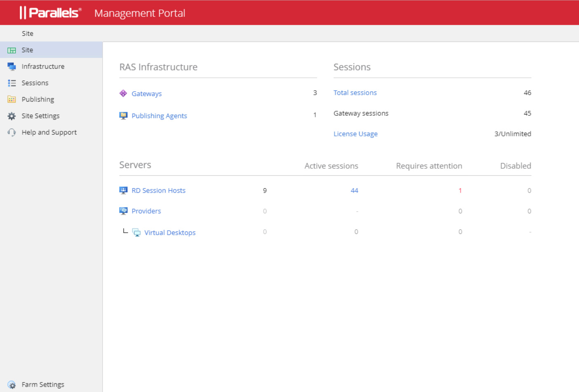
Task: Click the Providers server icon
Action: pyautogui.click(x=123, y=210)
